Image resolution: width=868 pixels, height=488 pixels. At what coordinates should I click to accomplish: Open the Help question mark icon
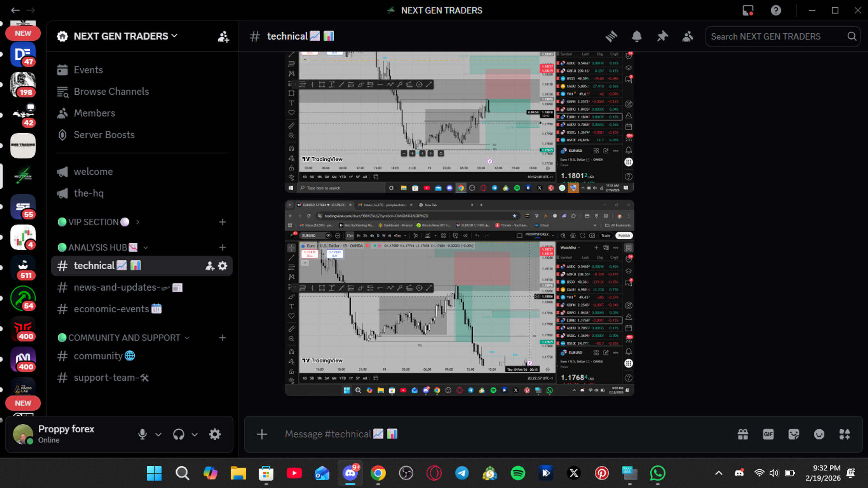point(776,11)
